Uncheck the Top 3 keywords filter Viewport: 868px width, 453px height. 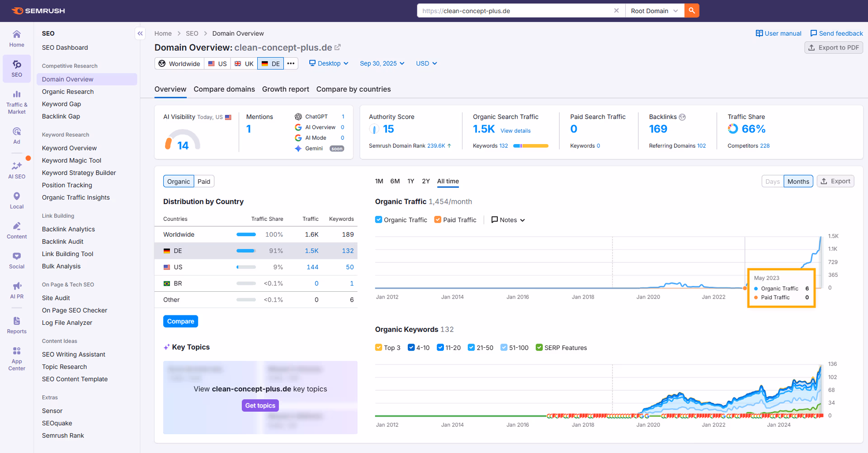(x=378, y=347)
